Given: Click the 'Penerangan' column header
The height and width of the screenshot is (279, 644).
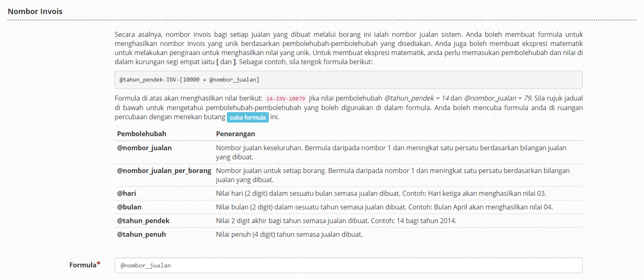Looking at the screenshot, I should (x=235, y=134).
